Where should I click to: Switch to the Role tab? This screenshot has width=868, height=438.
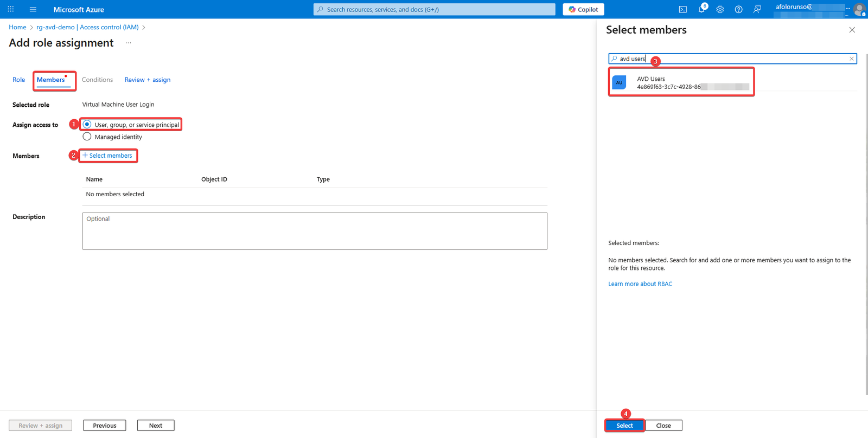(x=18, y=80)
